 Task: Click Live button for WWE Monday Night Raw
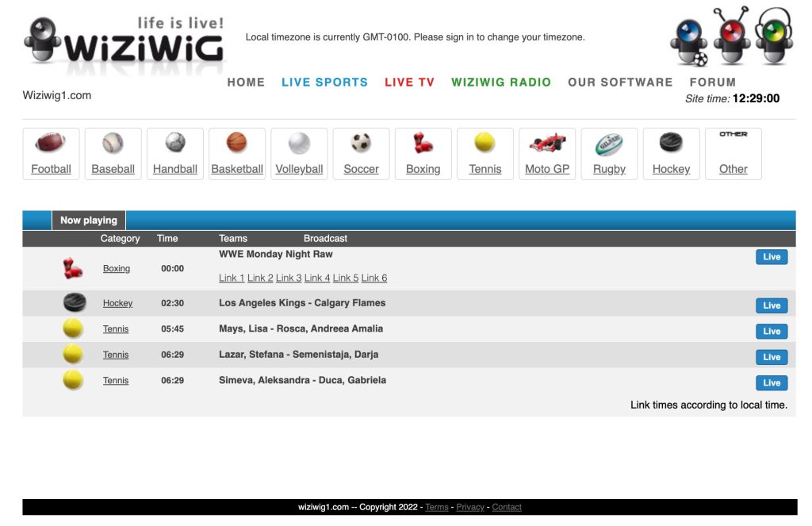(x=772, y=256)
